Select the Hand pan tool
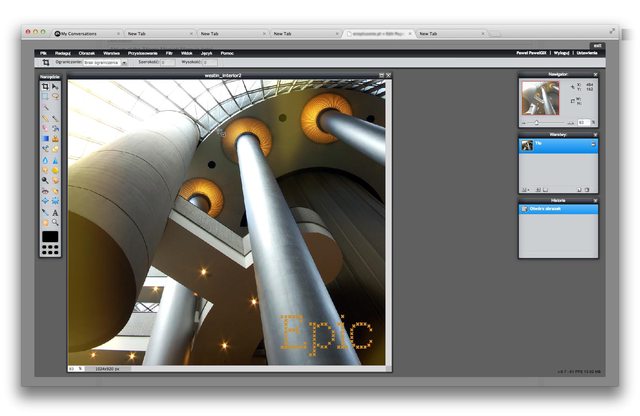The image size is (640, 416). [45, 223]
